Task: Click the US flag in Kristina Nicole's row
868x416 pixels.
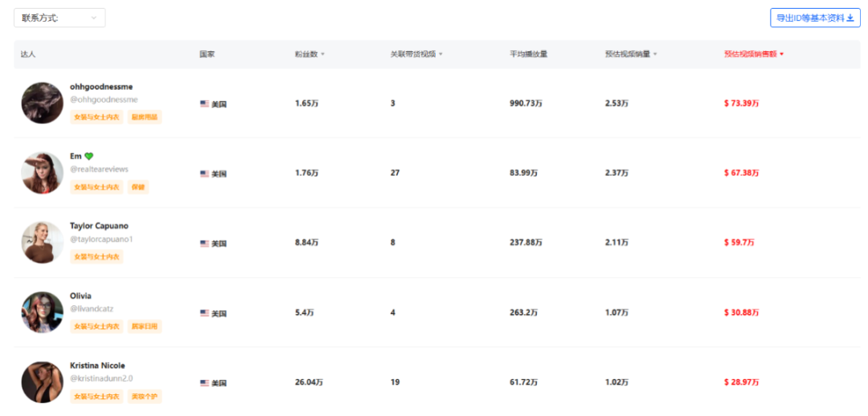Action: click(205, 383)
